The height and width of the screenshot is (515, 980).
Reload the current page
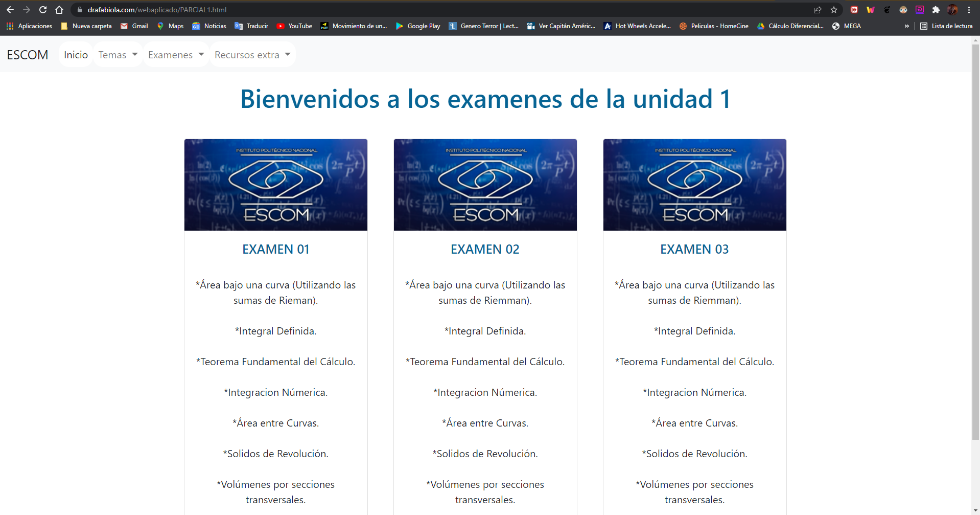point(43,10)
